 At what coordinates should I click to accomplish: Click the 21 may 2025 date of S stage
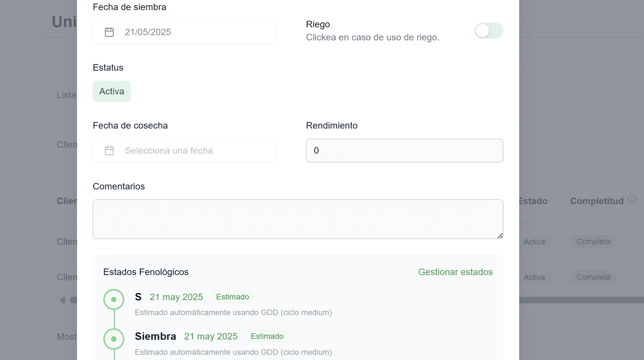176,297
